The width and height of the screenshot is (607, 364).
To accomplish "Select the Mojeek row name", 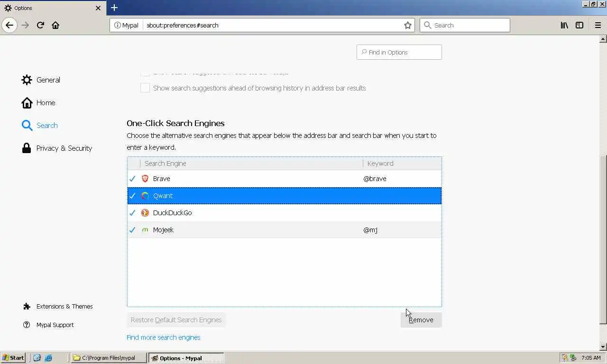I will click(x=163, y=230).
